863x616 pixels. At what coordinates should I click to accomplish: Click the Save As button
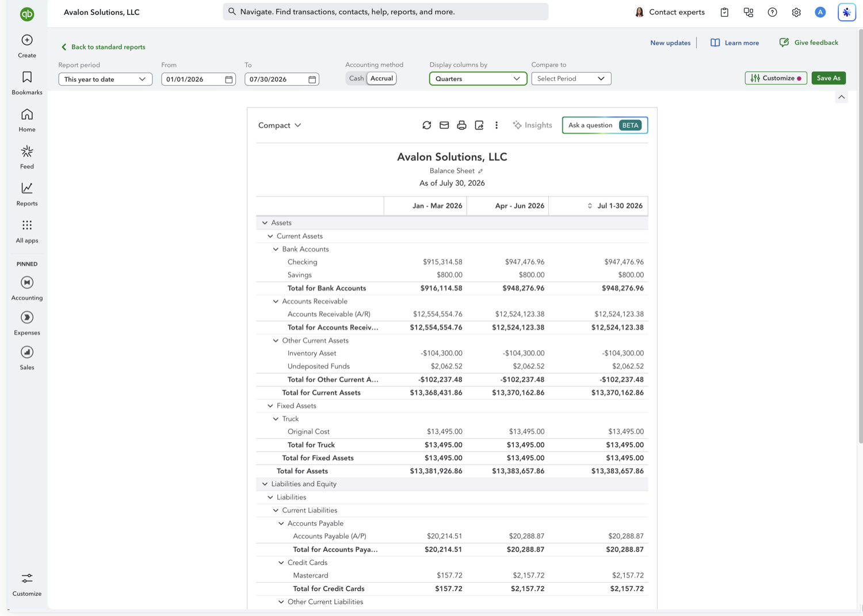point(828,78)
